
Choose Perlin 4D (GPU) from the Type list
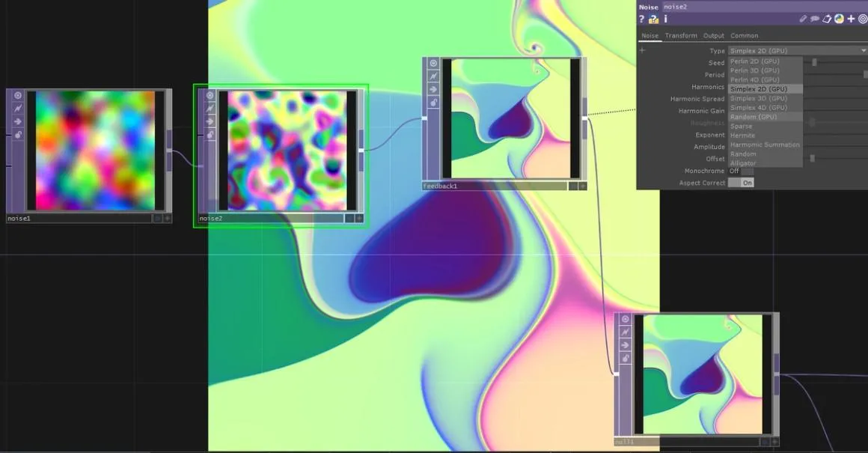765,80
